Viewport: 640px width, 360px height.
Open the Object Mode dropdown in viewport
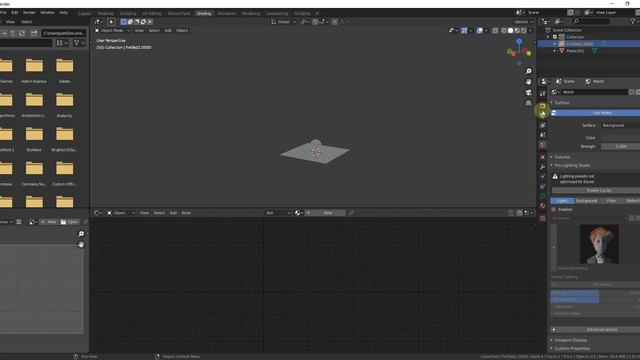(112, 31)
